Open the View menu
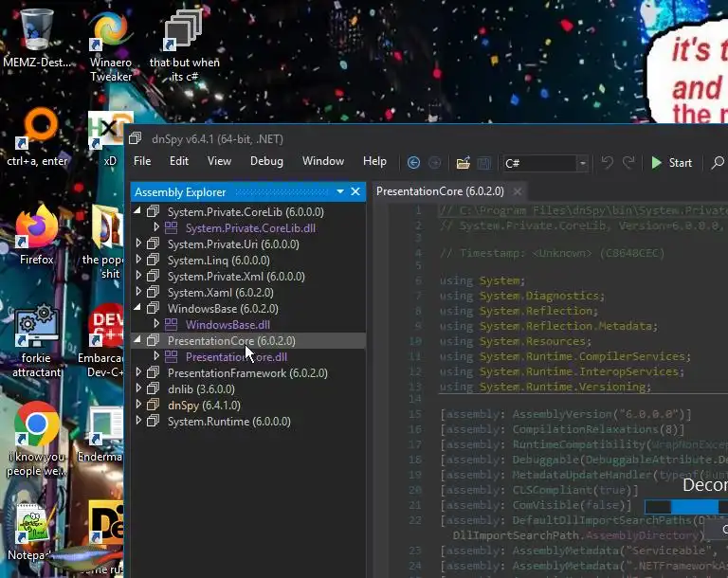The image size is (728, 578). pos(219,161)
